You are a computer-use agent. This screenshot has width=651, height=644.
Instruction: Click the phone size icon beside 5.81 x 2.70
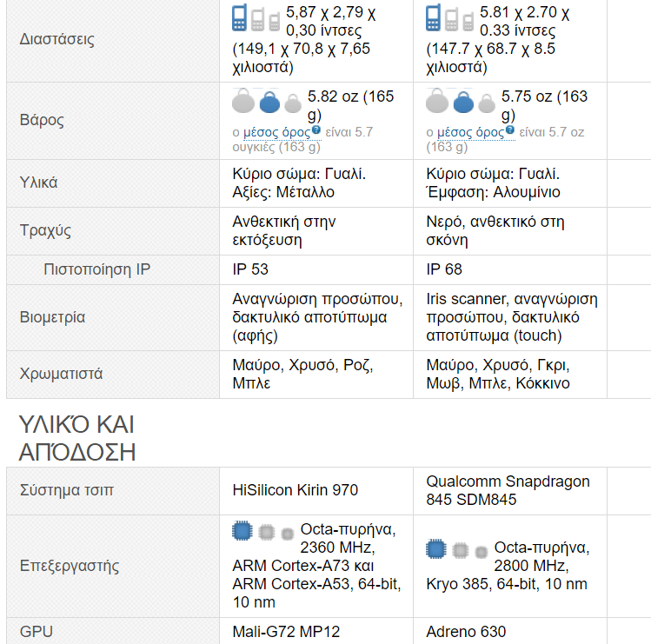tap(450, 18)
